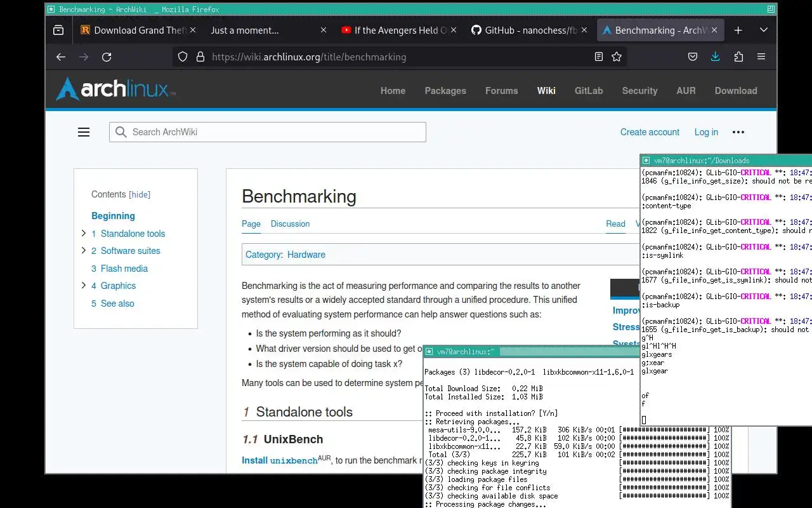The image size is (812, 508).
Task: List all tabs dropdown arrow
Action: 764,30
